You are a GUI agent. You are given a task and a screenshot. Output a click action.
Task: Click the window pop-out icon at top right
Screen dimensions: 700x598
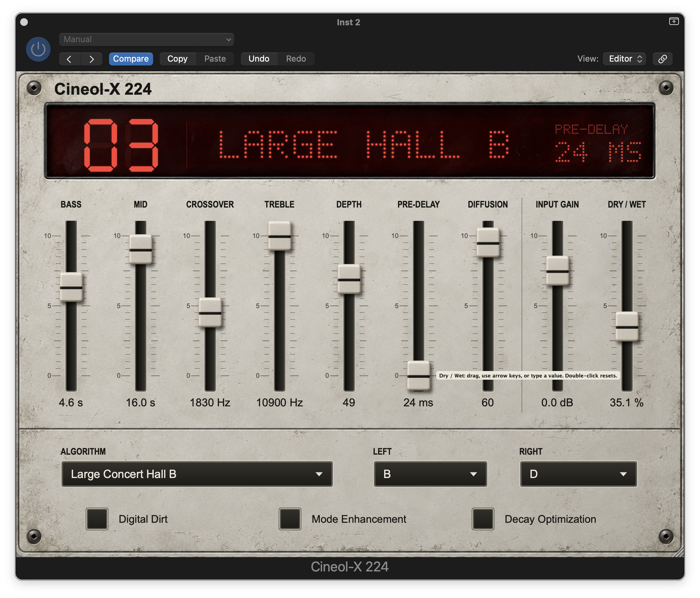tap(674, 22)
